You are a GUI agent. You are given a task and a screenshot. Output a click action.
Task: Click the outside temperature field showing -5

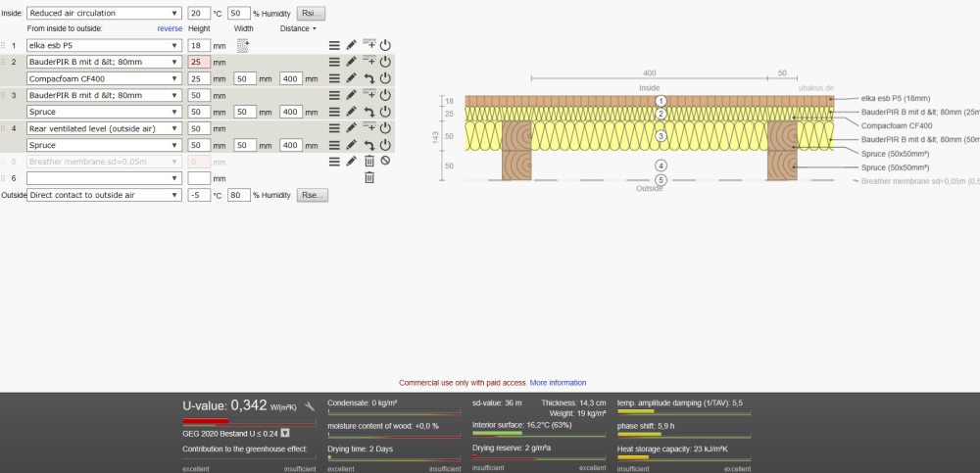[199, 195]
